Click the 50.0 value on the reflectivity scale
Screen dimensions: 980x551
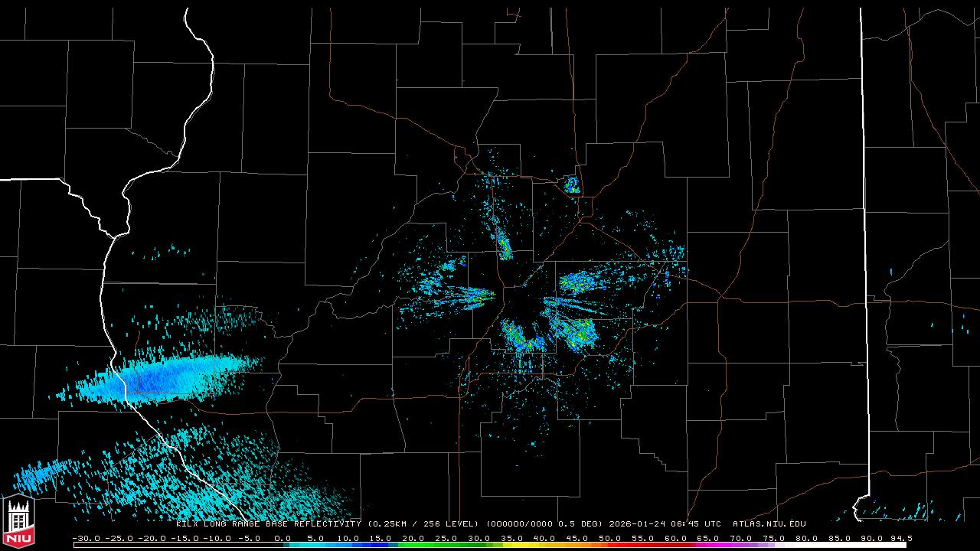pyautogui.click(x=610, y=539)
